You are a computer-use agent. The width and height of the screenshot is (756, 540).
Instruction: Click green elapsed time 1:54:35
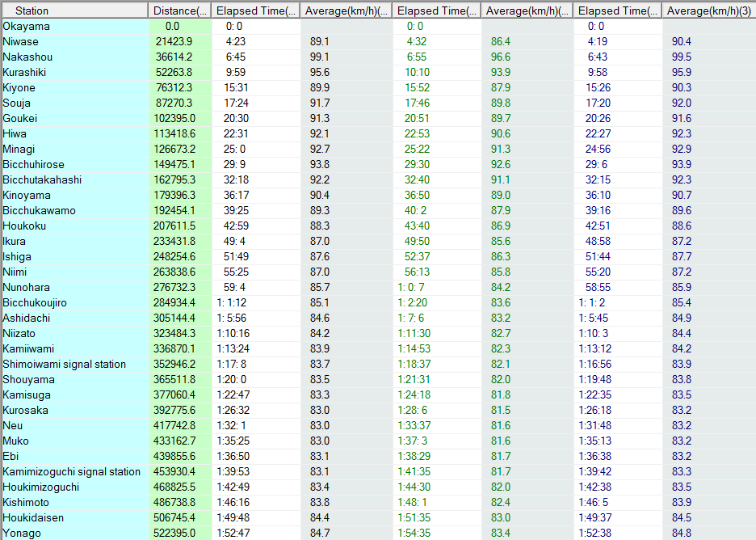point(414,534)
